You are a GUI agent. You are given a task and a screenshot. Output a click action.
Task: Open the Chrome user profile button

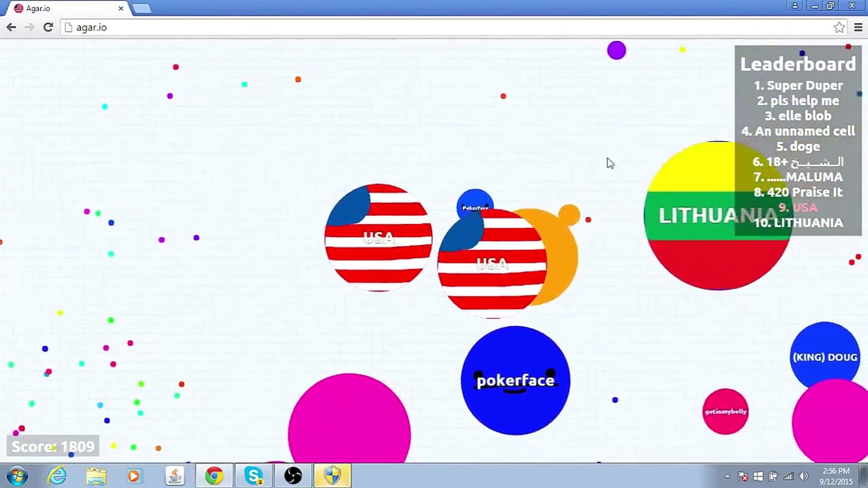click(795, 6)
